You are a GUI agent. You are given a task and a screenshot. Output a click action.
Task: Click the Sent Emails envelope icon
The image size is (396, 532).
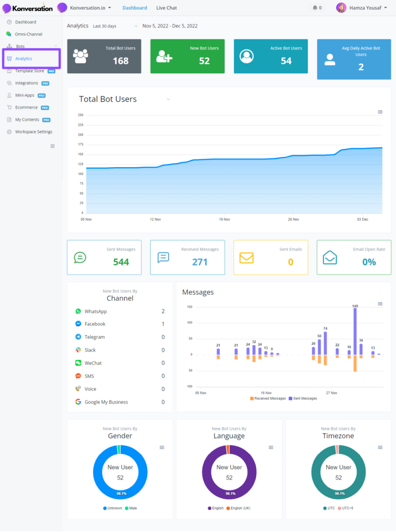247,258
